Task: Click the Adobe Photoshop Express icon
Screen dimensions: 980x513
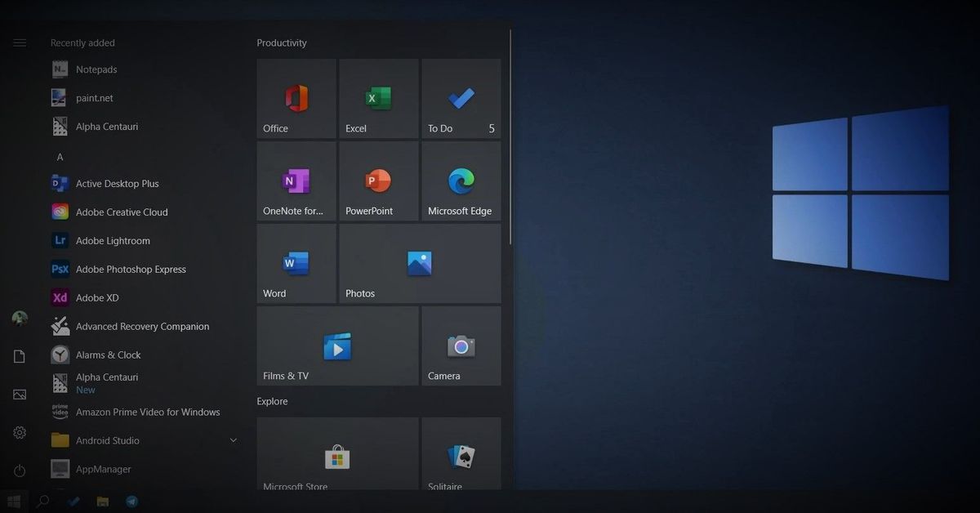Action: (x=60, y=270)
